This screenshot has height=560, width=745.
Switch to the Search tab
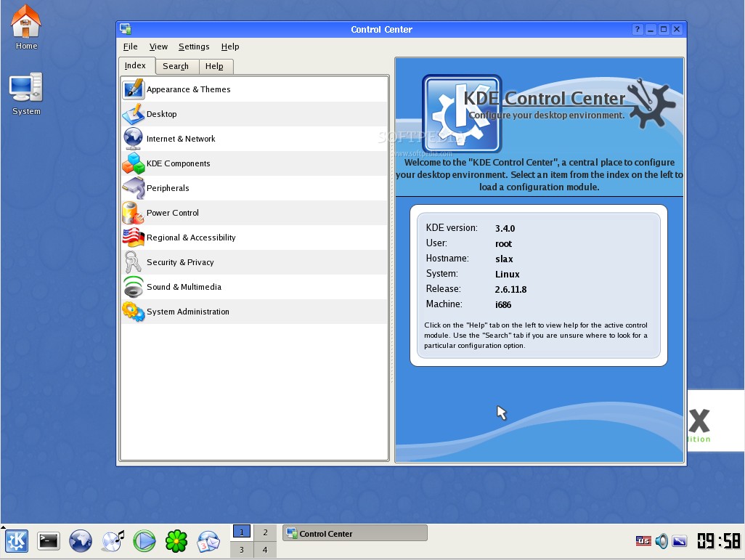click(176, 66)
